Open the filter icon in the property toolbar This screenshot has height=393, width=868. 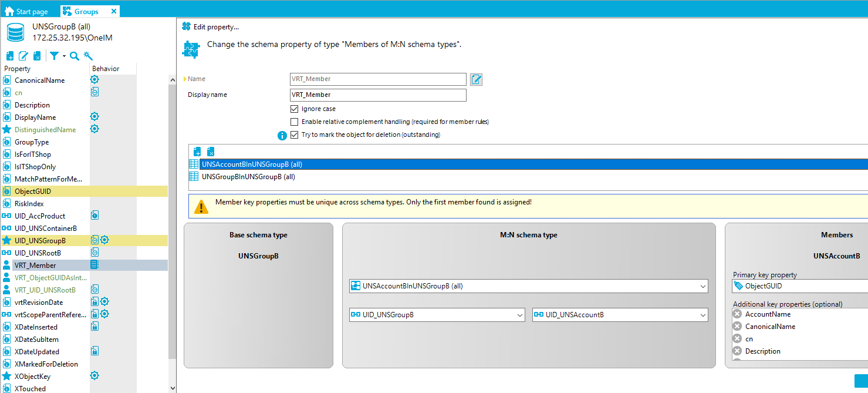click(x=53, y=55)
